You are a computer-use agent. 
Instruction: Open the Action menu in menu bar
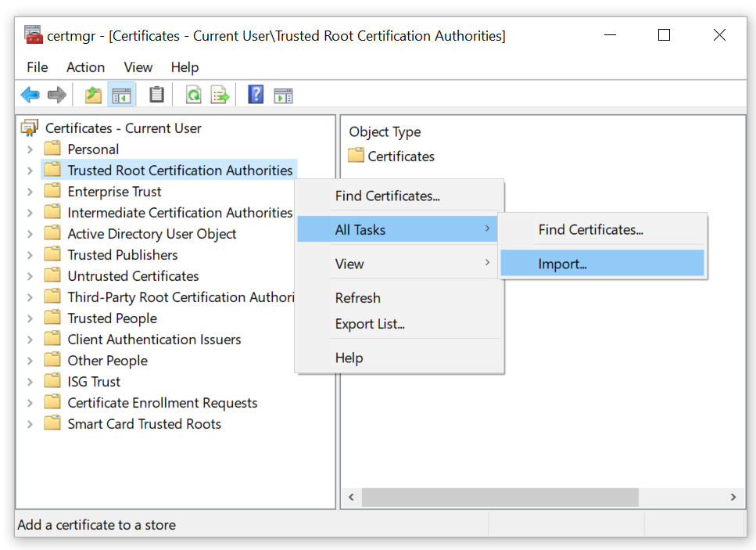click(85, 67)
